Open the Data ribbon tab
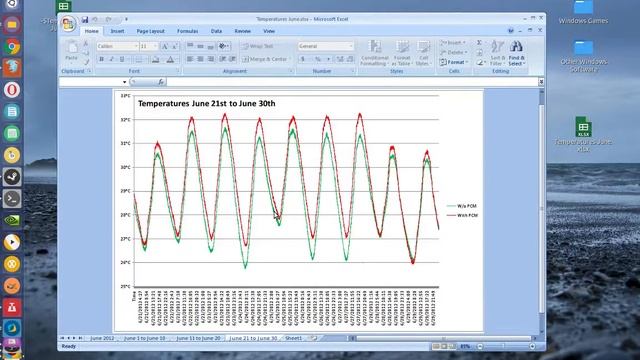Image resolution: width=640 pixels, height=360 pixels. [216, 31]
